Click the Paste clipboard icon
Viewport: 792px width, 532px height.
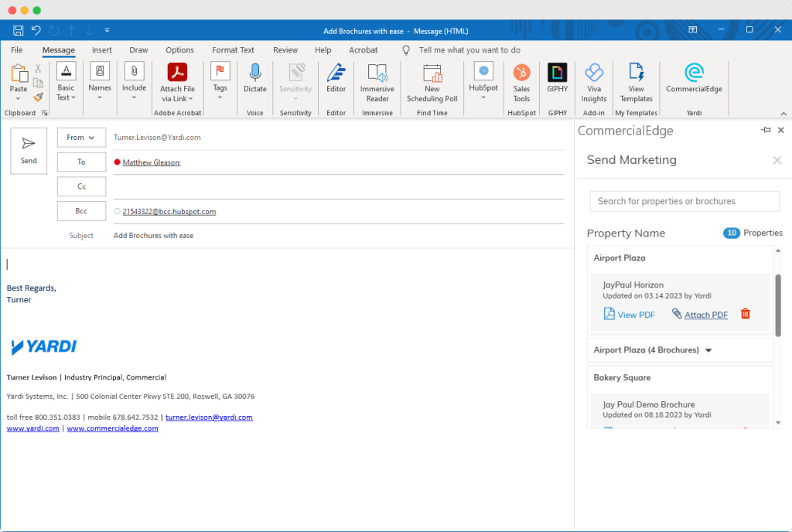point(19,73)
